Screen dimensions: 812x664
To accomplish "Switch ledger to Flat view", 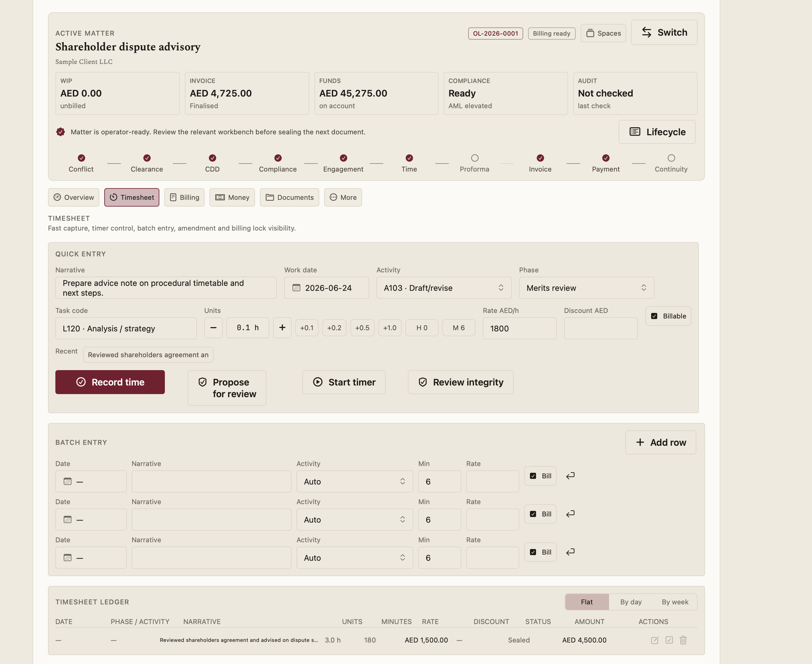I will coord(587,602).
